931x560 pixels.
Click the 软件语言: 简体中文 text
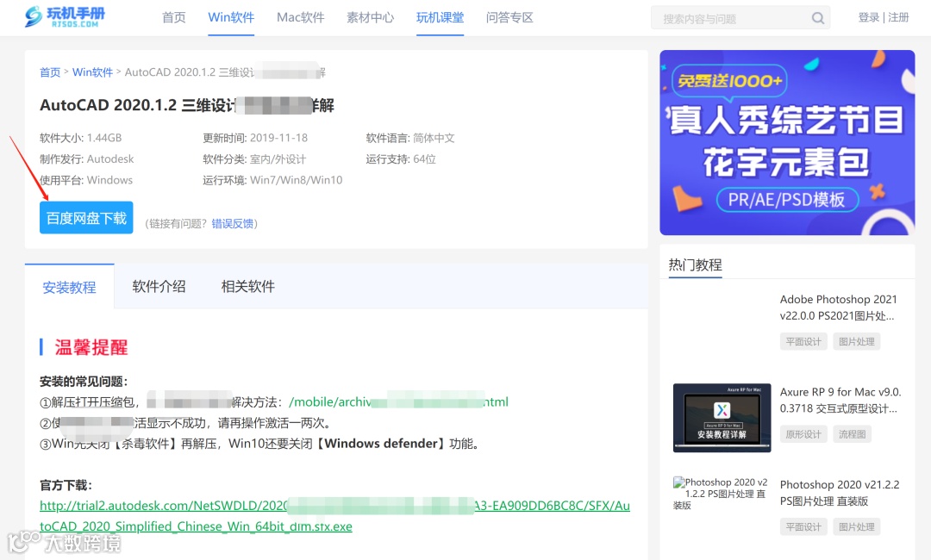click(x=410, y=138)
